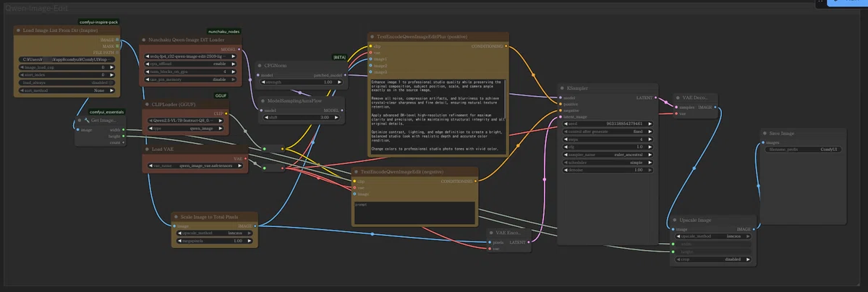Image resolution: width=868 pixels, height=292 pixels.
Task: Open Upscale Image upscale_method lanczos selector
Action: 713,236
